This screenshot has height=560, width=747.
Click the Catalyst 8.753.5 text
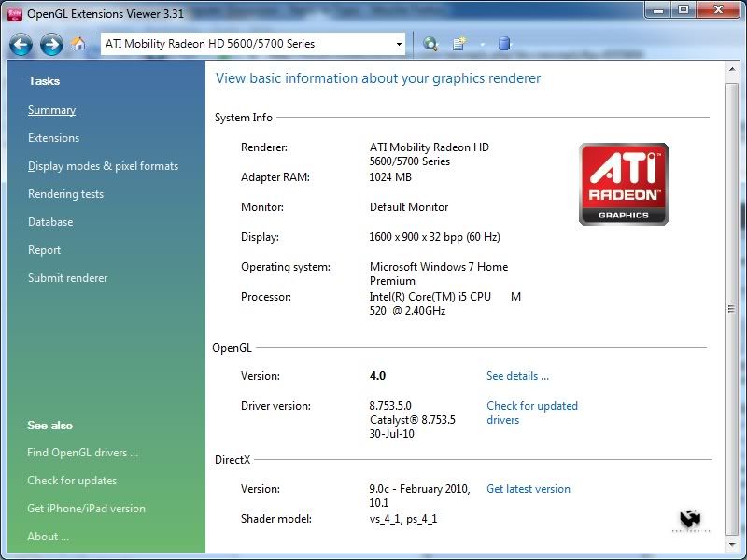(x=413, y=420)
